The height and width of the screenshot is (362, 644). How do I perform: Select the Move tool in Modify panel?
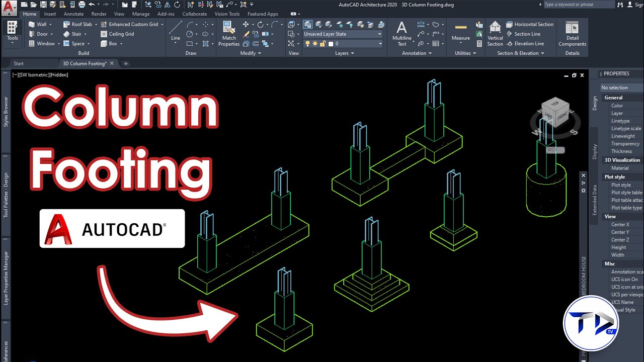[246, 24]
